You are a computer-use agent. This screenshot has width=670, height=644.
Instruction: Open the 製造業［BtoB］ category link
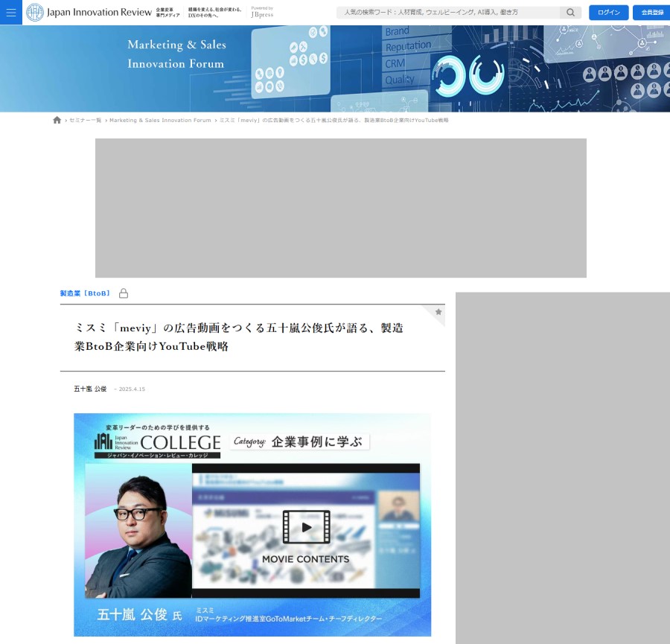85,293
